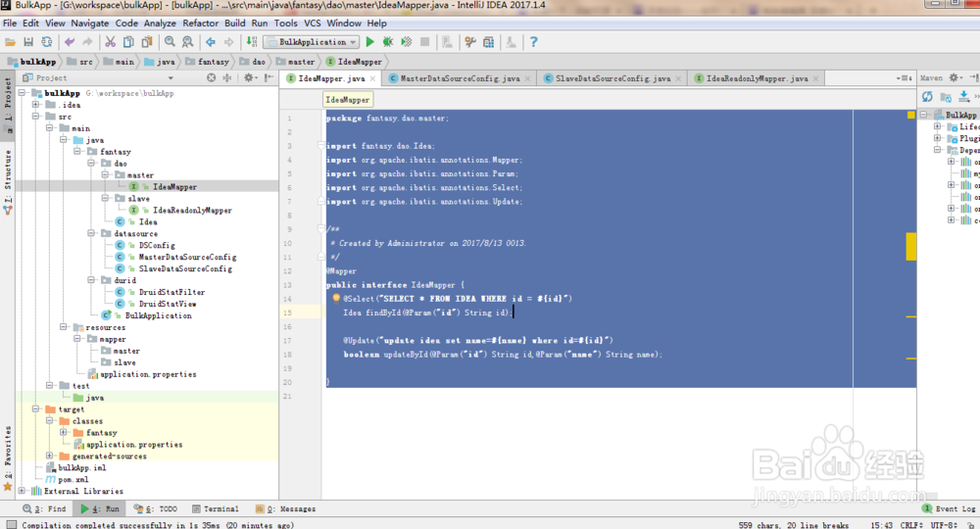Open the Analyze menu
Screen dimensions: 980x529
[160, 24]
